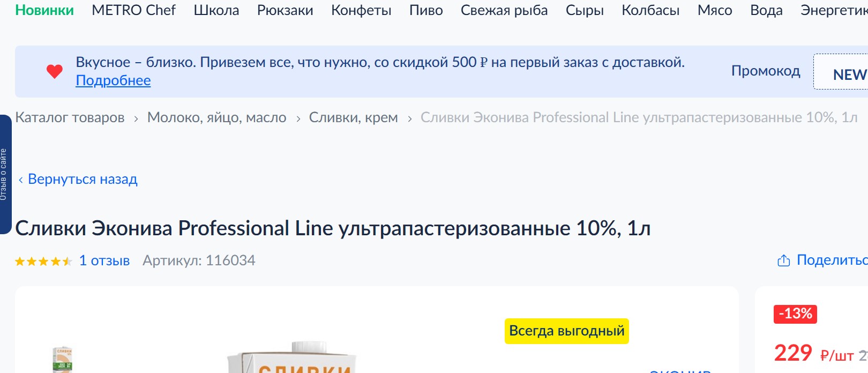Click the Промокод label
The width and height of the screenshot is (868, 373).
766,71
